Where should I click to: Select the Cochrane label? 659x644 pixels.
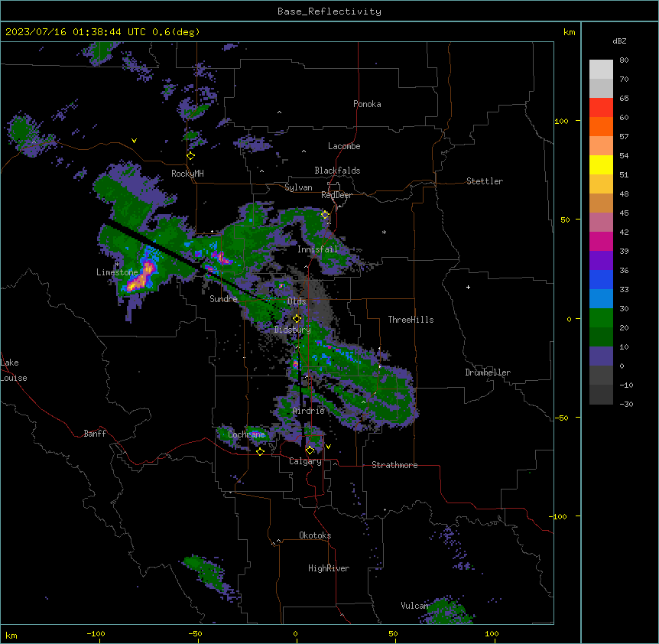click(246, 434)
